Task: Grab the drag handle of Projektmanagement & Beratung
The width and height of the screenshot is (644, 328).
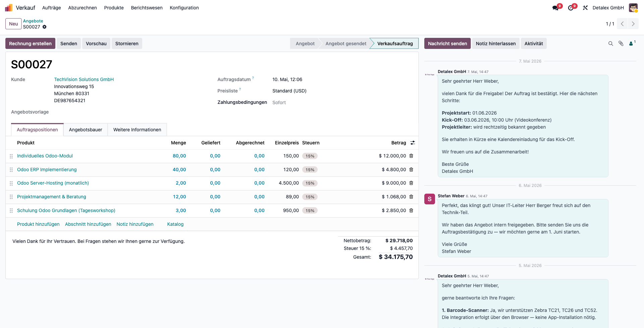Action: pyautogui.click(x=11, y=197)
